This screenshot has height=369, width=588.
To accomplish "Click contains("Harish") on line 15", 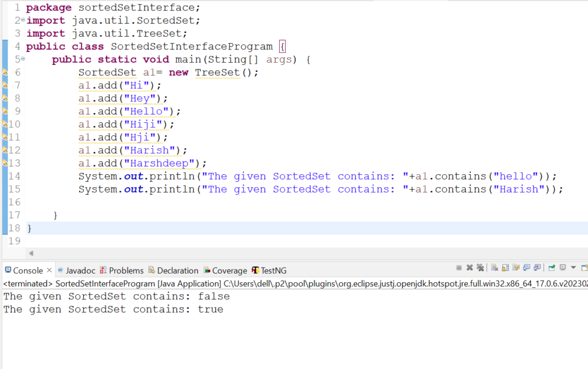I will (493, 189).
